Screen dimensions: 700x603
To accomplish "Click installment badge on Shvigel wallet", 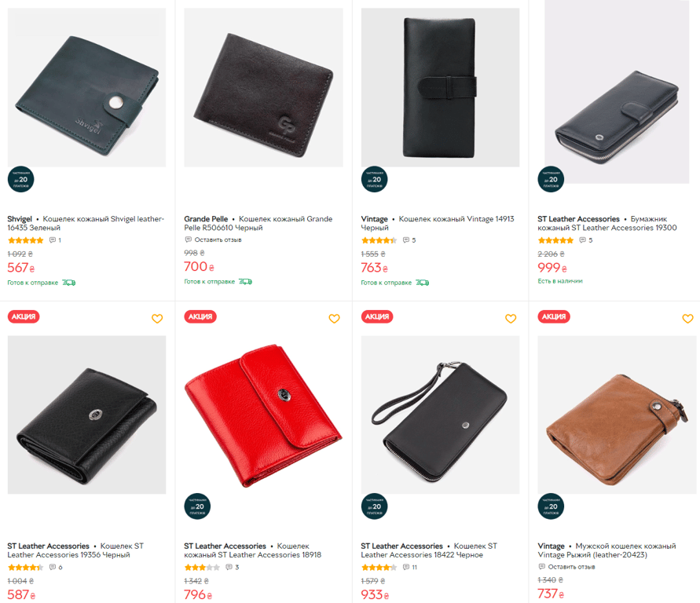I will pyautogui.click(x=20, y=180).
